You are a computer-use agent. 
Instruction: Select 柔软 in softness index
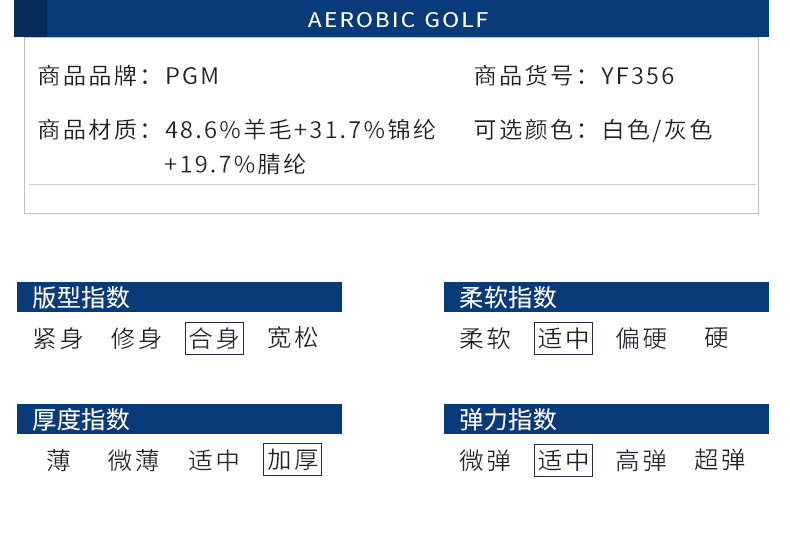485,338
